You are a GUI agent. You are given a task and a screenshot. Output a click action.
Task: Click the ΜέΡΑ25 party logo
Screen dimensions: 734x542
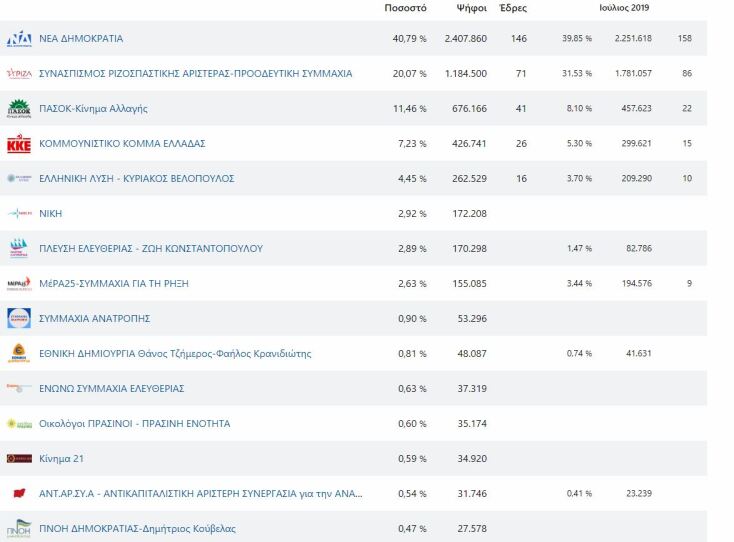(19, 284)
